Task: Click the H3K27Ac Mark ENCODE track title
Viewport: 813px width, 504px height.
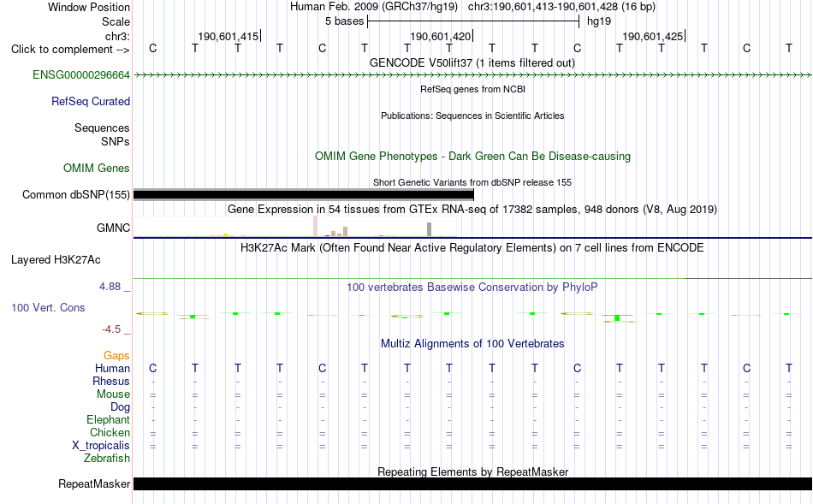Action: coord(472,248)
